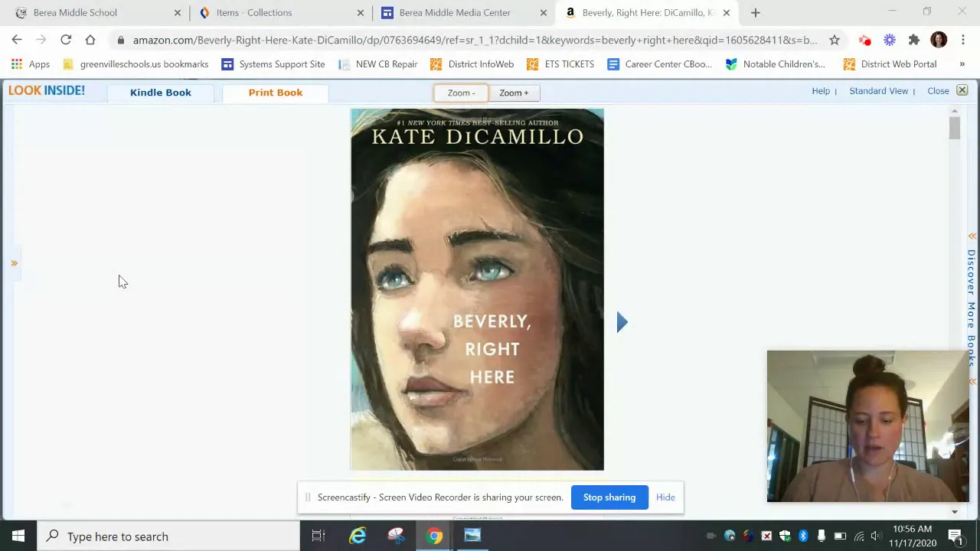The width and height of the screenshot is (980, 551).
Task: Switch to Standard View
Action: (x=878, y=91)
